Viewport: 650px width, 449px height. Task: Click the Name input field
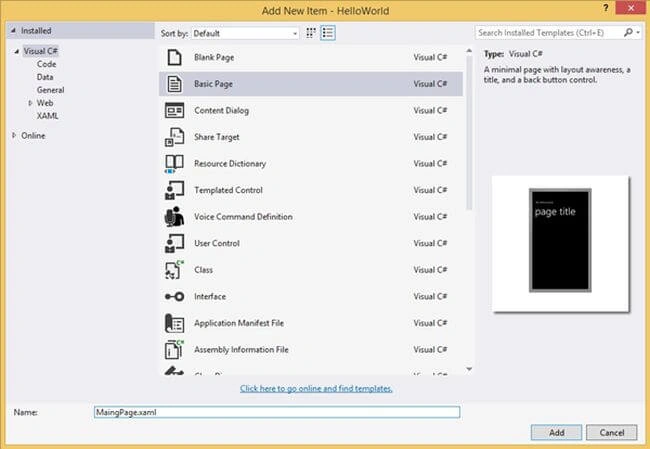[x=277, y=412]
